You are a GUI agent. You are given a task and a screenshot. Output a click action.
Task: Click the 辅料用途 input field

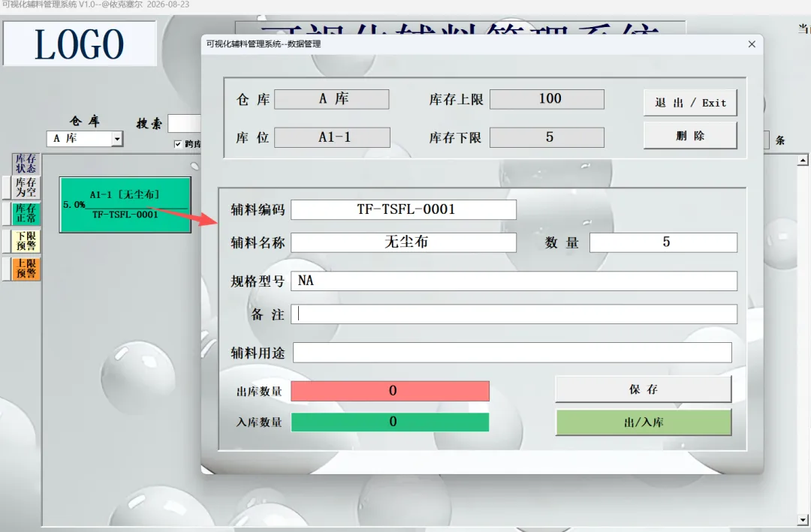513,353
